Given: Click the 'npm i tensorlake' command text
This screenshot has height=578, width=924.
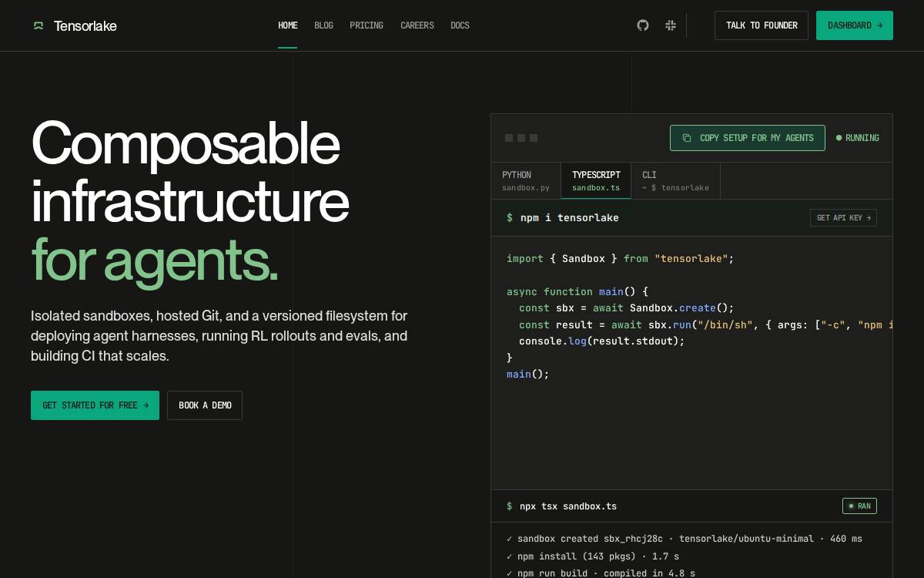Looking at the screenshot, I should [x=570, y=218].
